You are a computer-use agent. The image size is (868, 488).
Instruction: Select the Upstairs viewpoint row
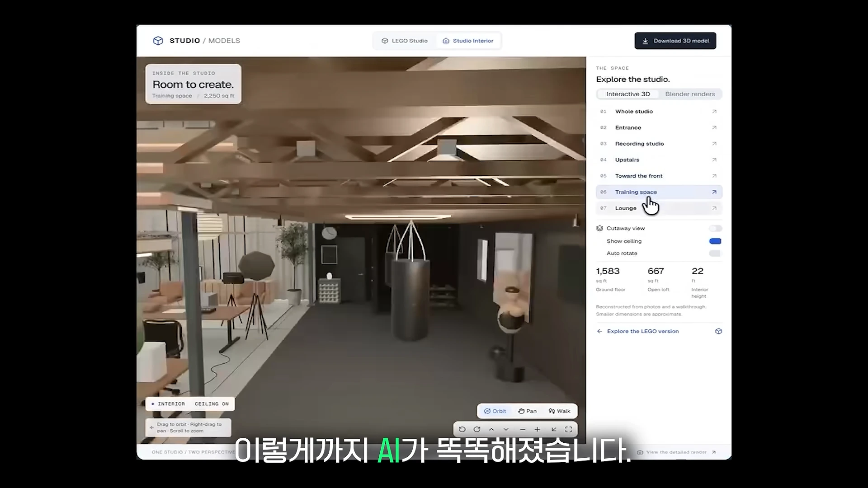tap(659, 160)
